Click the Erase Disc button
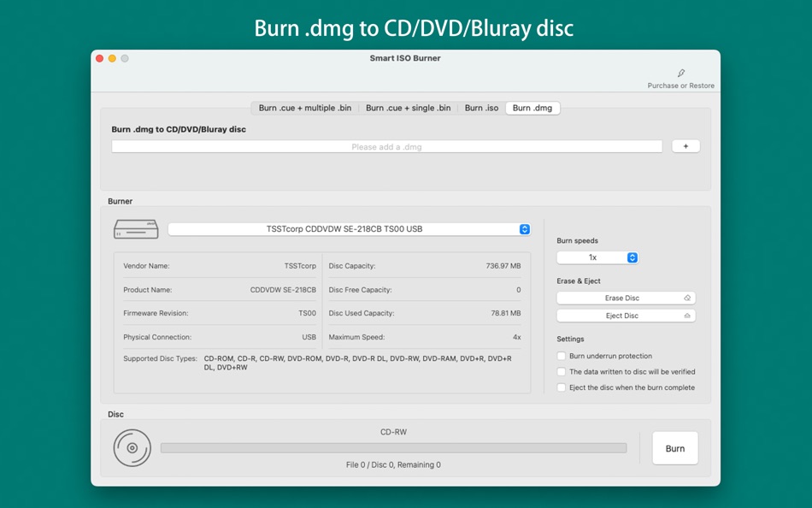 coord(626,298)
